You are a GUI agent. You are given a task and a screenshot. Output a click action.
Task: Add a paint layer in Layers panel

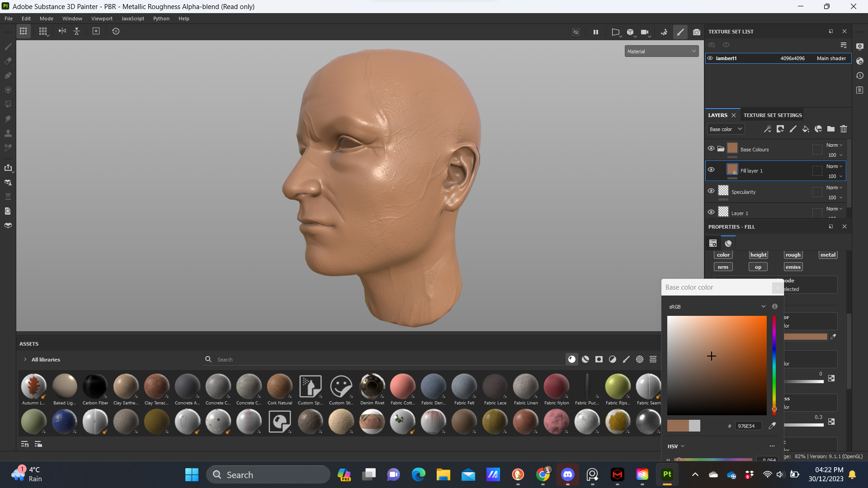point(793,129)
